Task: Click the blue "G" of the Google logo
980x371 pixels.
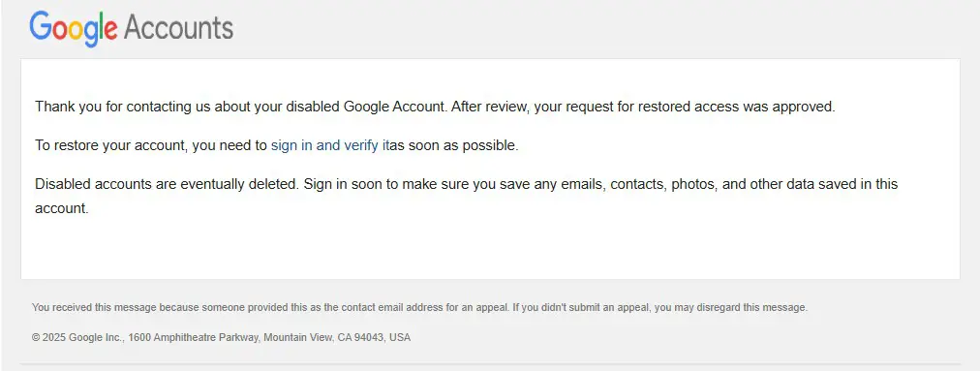Action: pyautogui.click(x=40, y=25)
